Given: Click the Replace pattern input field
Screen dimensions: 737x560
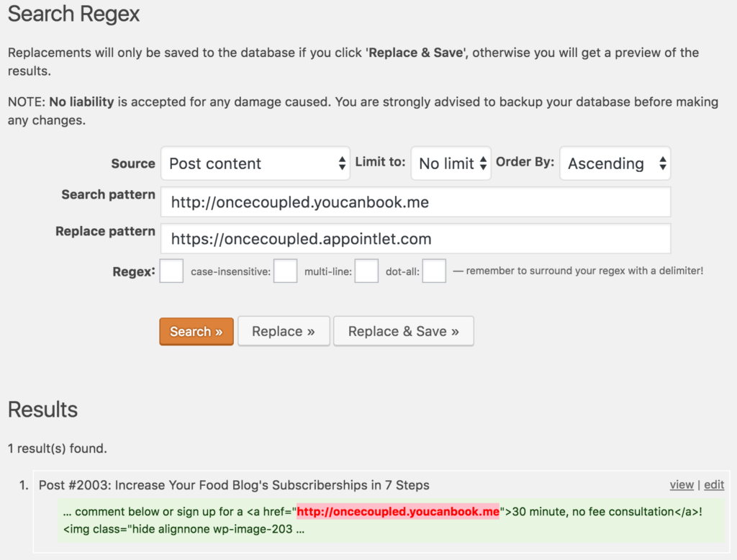Looking at the screenshot, I should (415, 239).
